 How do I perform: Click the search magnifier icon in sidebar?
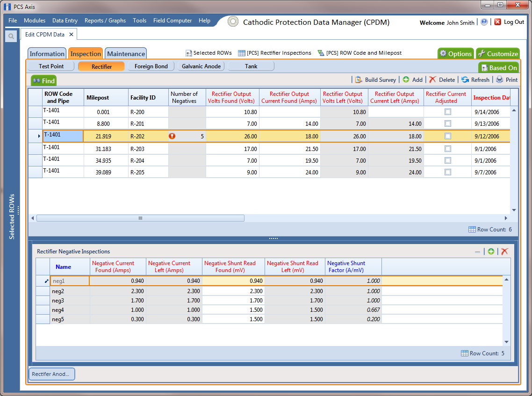tap(11, 36)
